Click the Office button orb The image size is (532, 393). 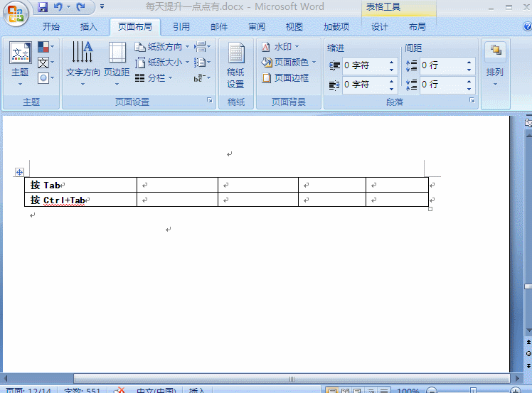pos(16,14)
